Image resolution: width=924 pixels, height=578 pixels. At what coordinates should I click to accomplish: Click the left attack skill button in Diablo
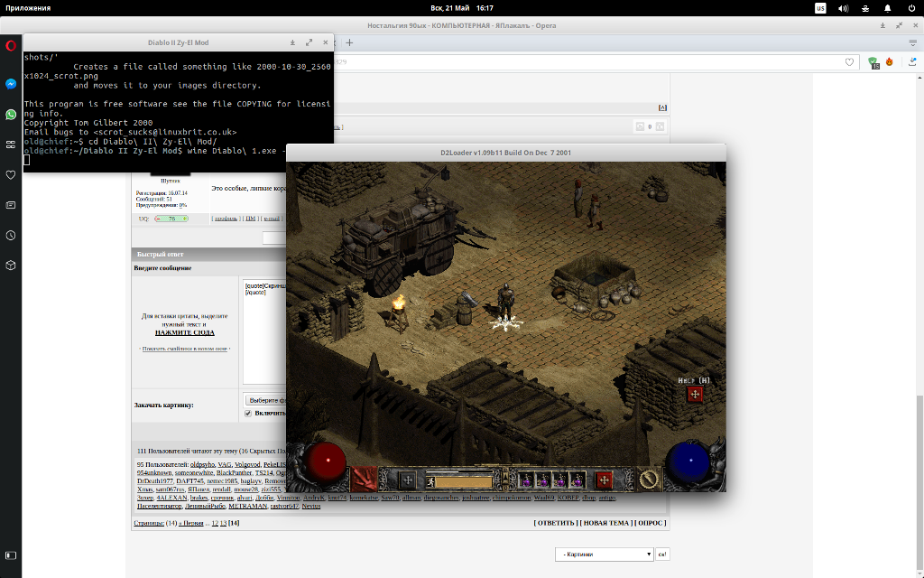click(x=365, y=479)
